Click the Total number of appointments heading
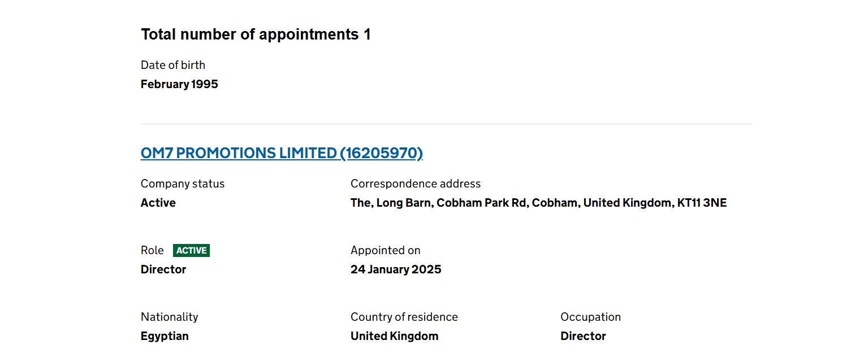 point(256,34)
